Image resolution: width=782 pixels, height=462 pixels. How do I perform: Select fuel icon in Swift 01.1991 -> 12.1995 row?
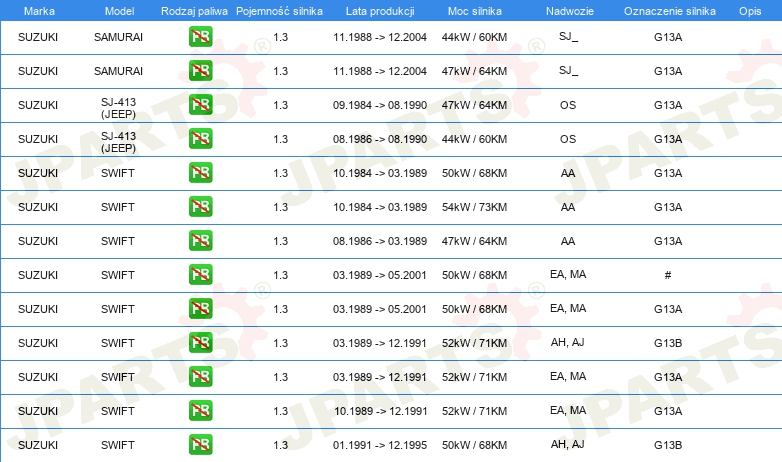coord(200,444)
